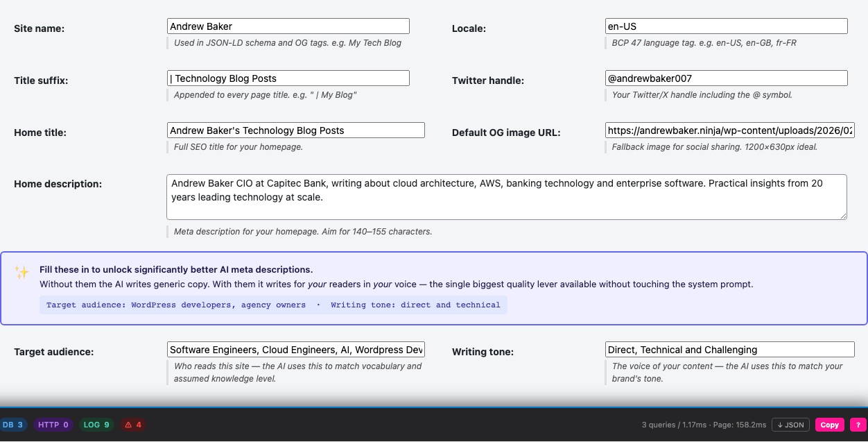Click the Home title input
The image size is (868, 442).
[295, 130]
